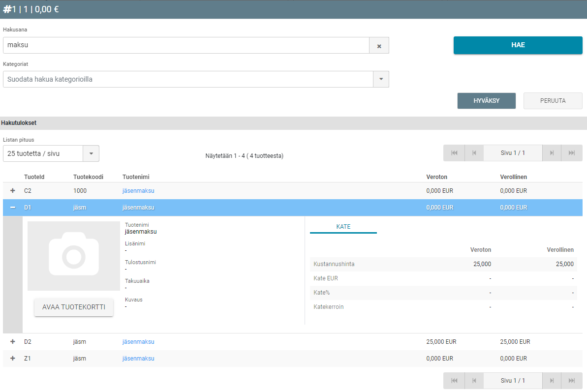
Task: Click selected D1 row jäsenmaksu name
Action: tap(138, 208)
